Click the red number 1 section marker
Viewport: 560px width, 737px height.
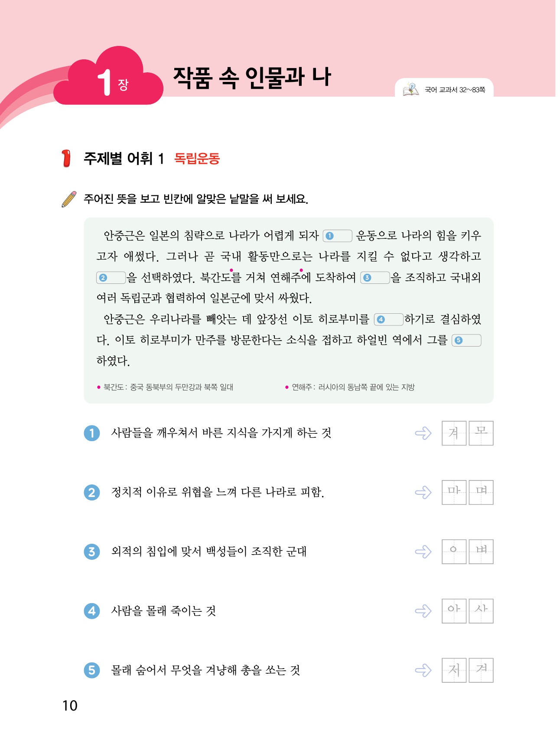pos(66,159)
